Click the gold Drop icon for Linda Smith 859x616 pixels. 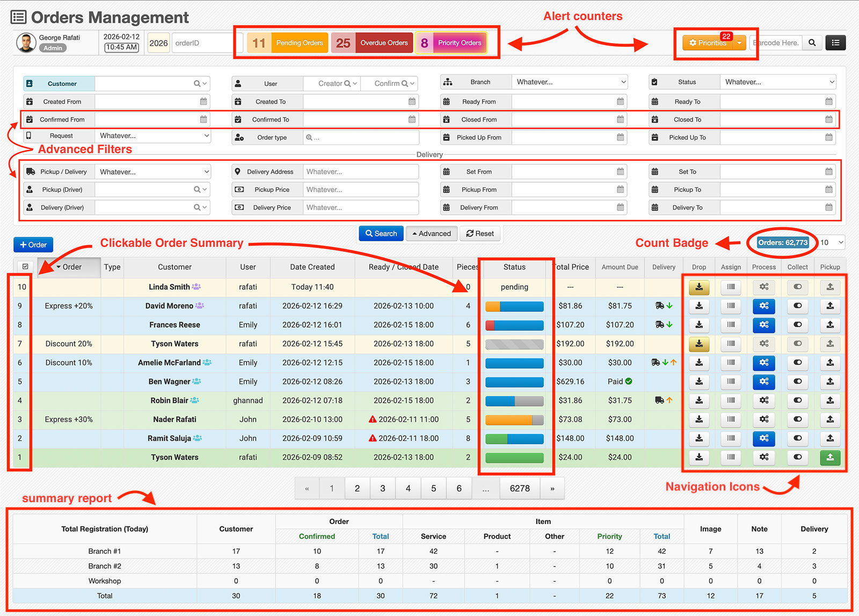[x=699, y=287]
